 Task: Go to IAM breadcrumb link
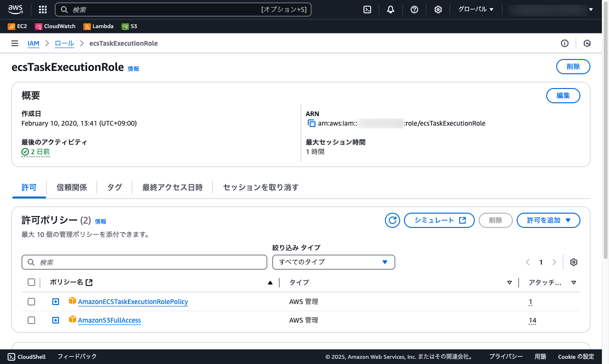click(33, 43)
